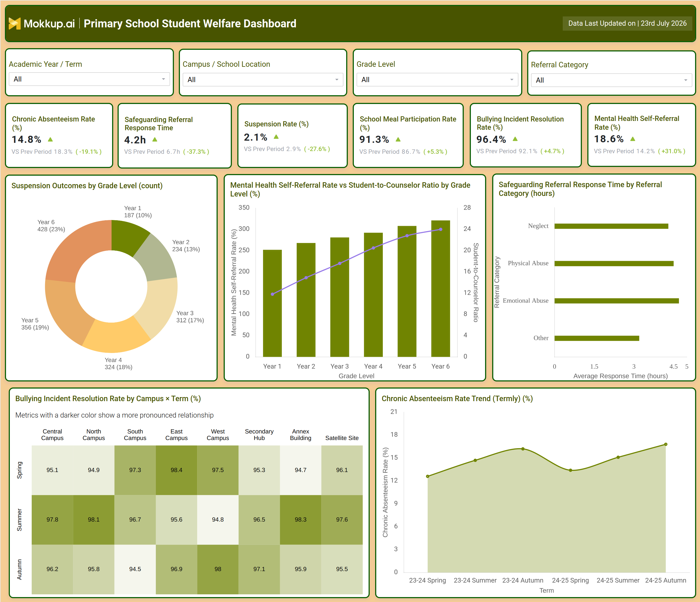Click the 24-25 Spring point on absenteeism trend
The width and height of the screenshot is (700, 602).
570,470
